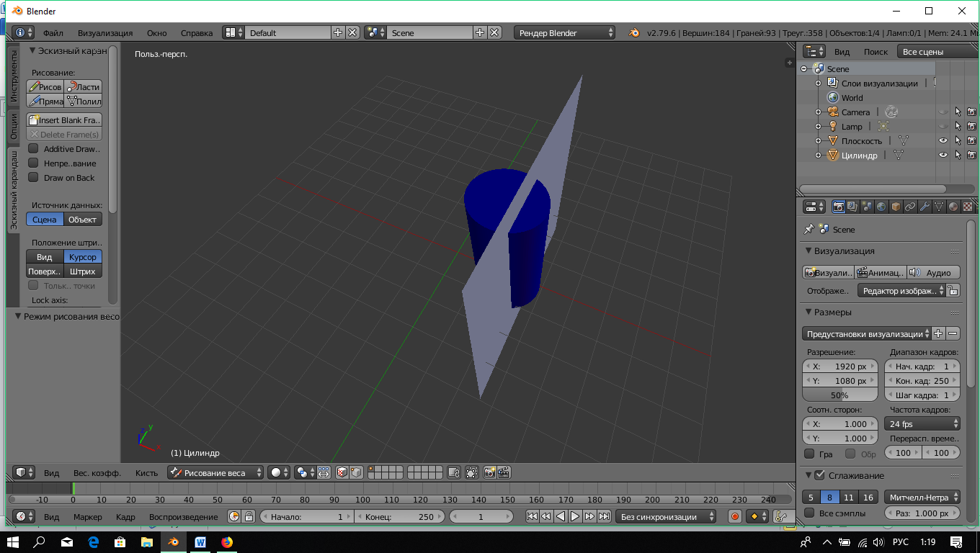The width and height of the screenshot is (980, 553).
Task: Open the Рендер Blender engine dropdown
Action: click(565, 33)
